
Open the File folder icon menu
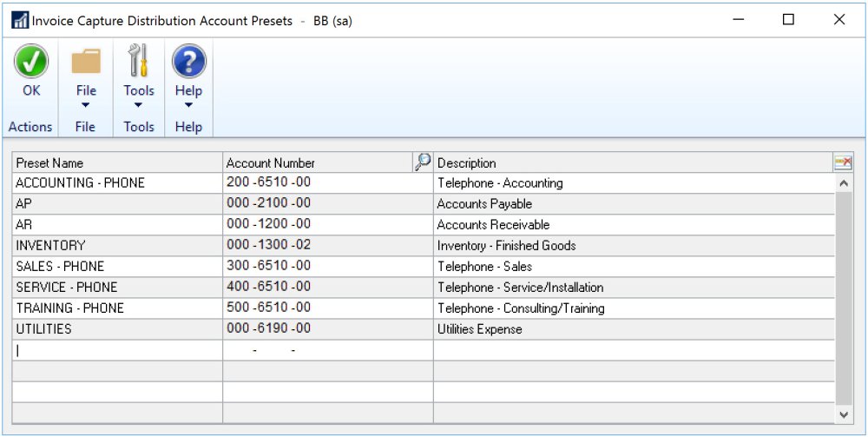[86, 62]
